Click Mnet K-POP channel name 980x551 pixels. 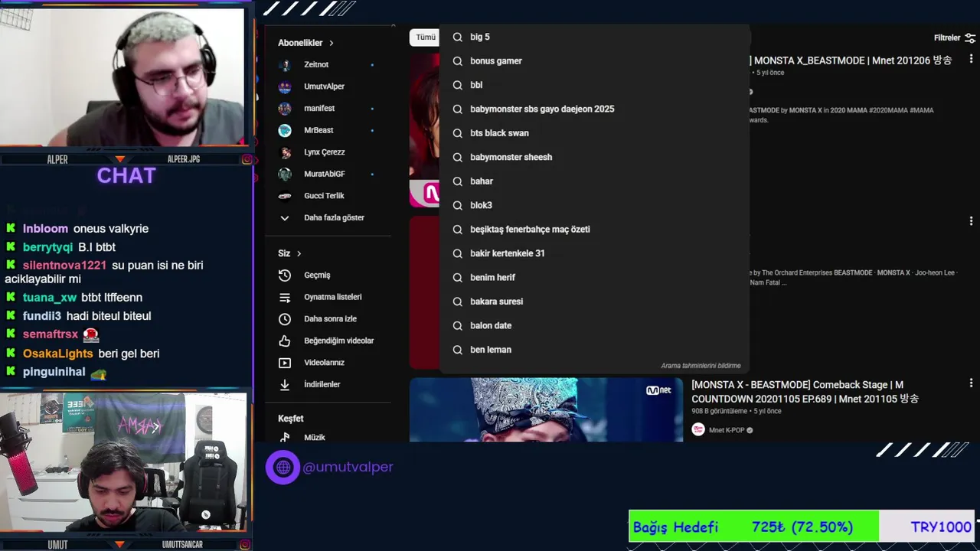tap(727, 430)
